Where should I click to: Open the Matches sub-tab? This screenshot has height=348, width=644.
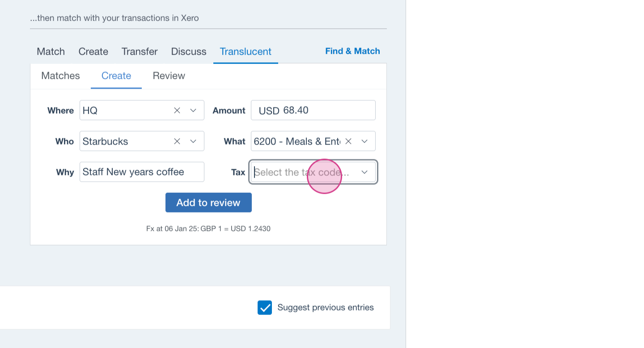[60, 76]
